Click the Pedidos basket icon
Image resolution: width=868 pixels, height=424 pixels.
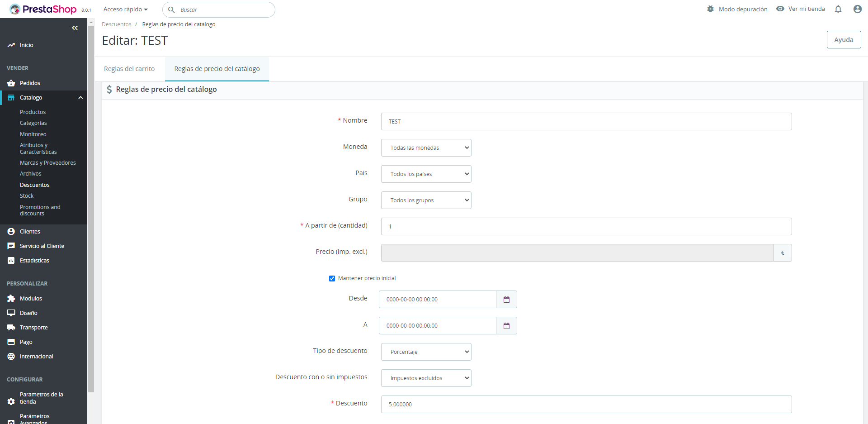(11, 83)
